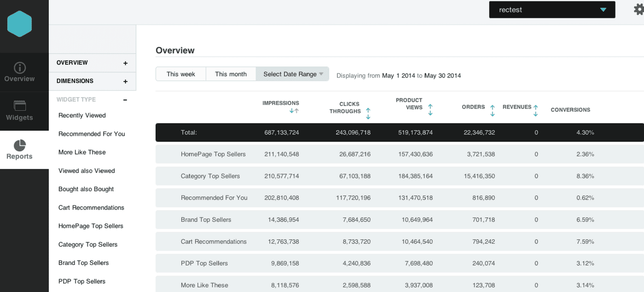Expand the DIMENSIONS section plus
This screenshot has width=644, height=292.
(x=125, y=81)
